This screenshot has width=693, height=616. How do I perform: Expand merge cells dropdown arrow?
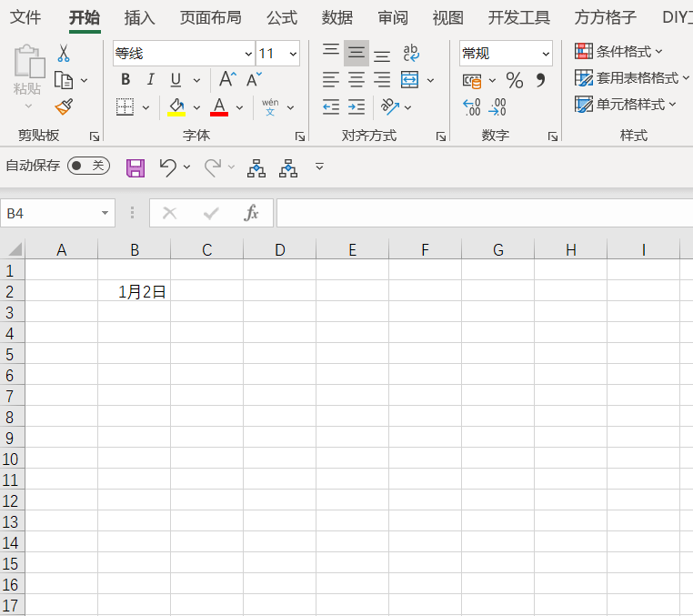[430, 80]
